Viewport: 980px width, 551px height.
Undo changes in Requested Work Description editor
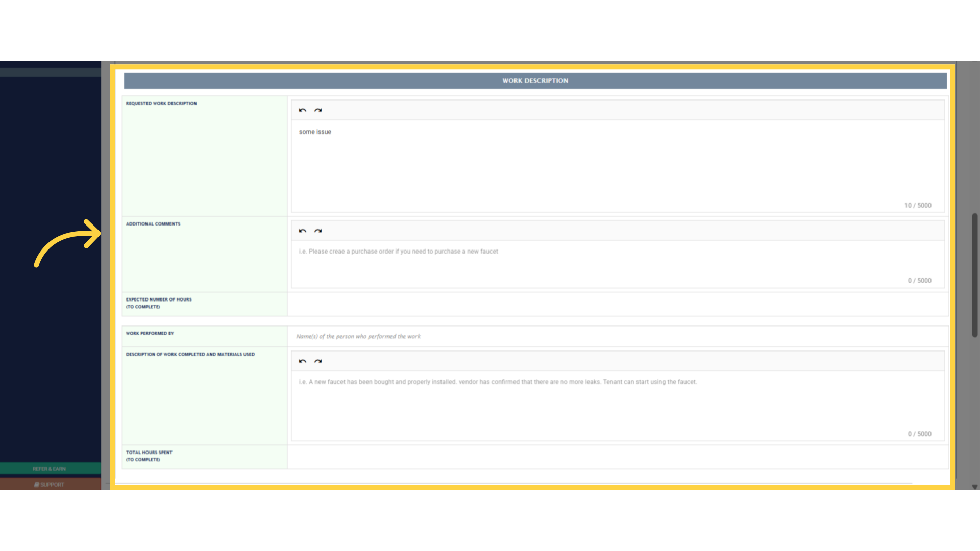click(x=302, y=110)
